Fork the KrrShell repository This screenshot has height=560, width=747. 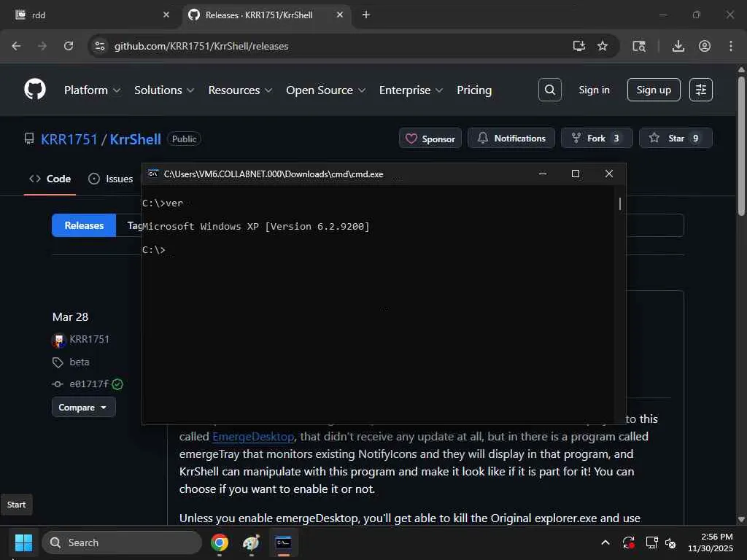[597, 138]
